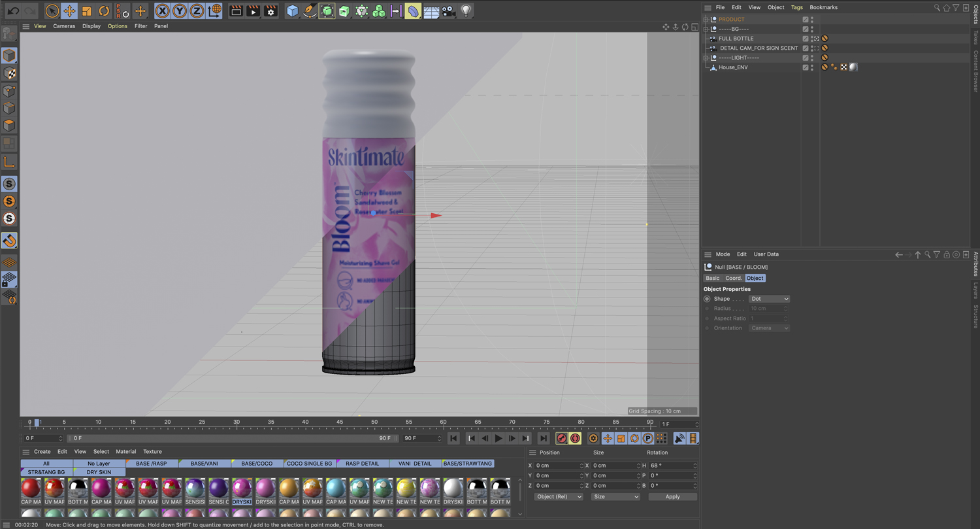This screenshot has height=529, width=980.
Task: Open the viewport Filter menu
Action: (x=140, y=26)
